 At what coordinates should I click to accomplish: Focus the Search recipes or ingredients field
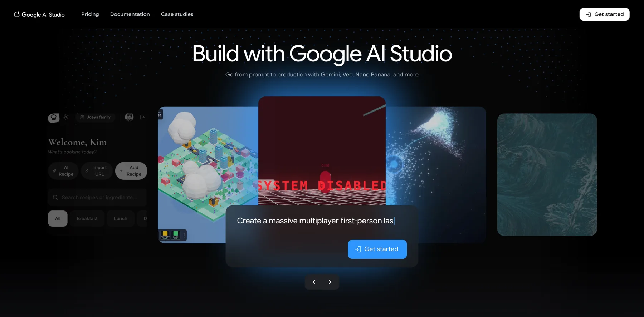click(97, 197)
